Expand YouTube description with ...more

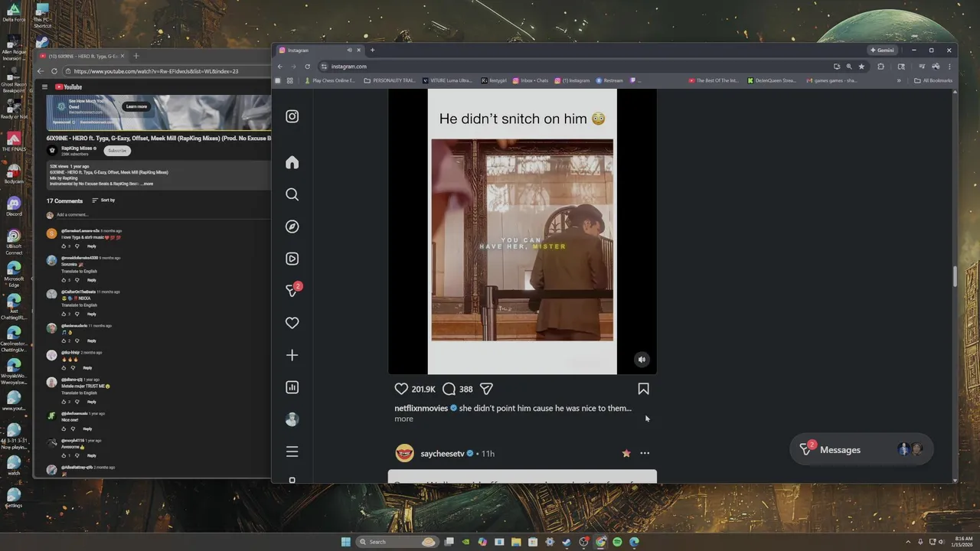coord(148,184)
